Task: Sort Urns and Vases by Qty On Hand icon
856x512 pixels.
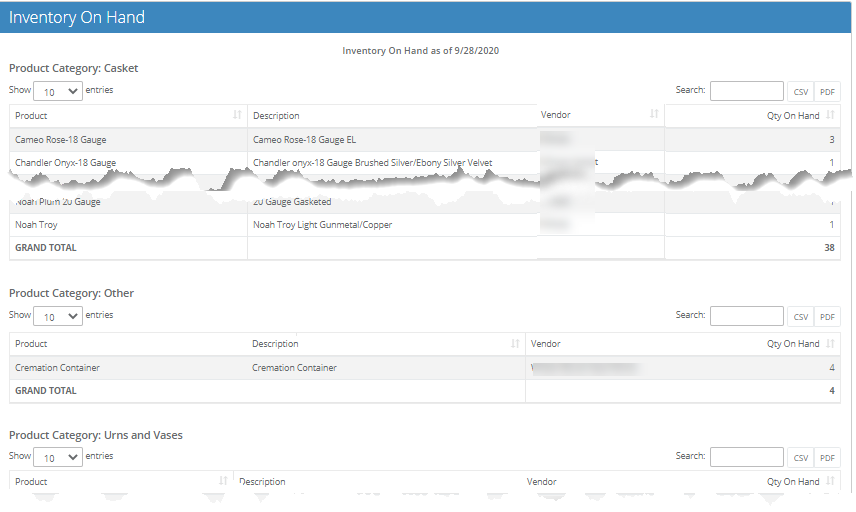Action: click(831, 482)
